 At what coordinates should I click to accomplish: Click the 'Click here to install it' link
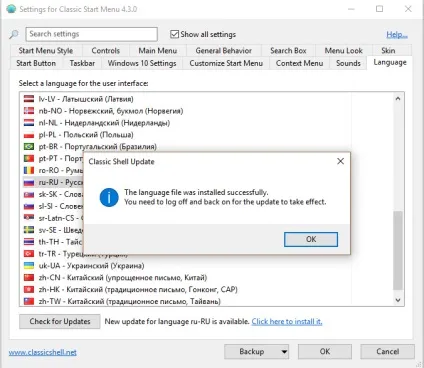point(287,322)
